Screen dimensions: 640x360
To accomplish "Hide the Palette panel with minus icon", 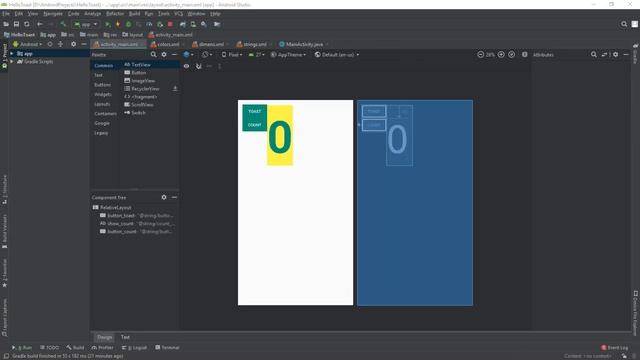I will pyautogui.click(x=174, y=55).
